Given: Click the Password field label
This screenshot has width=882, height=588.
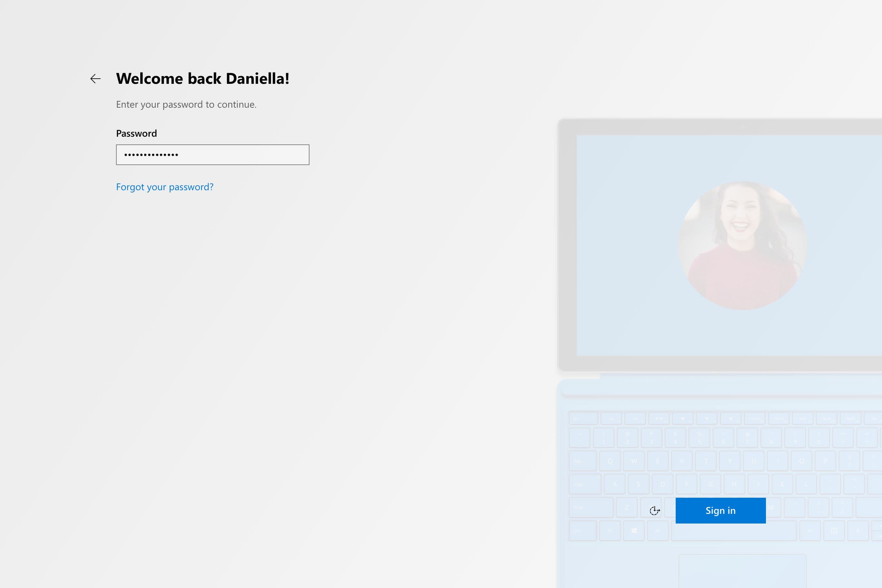Looking at the screenshot, I should tap(136, 133).
